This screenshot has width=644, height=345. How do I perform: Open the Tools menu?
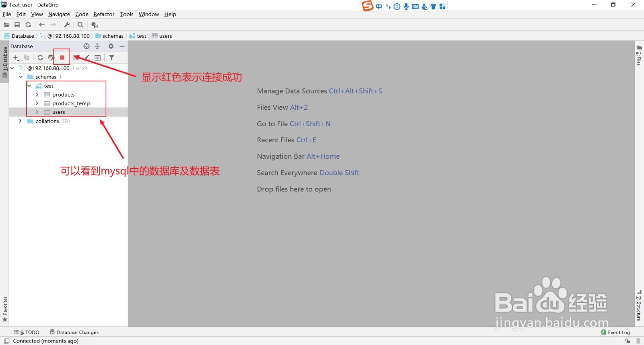tap(126, 14)
